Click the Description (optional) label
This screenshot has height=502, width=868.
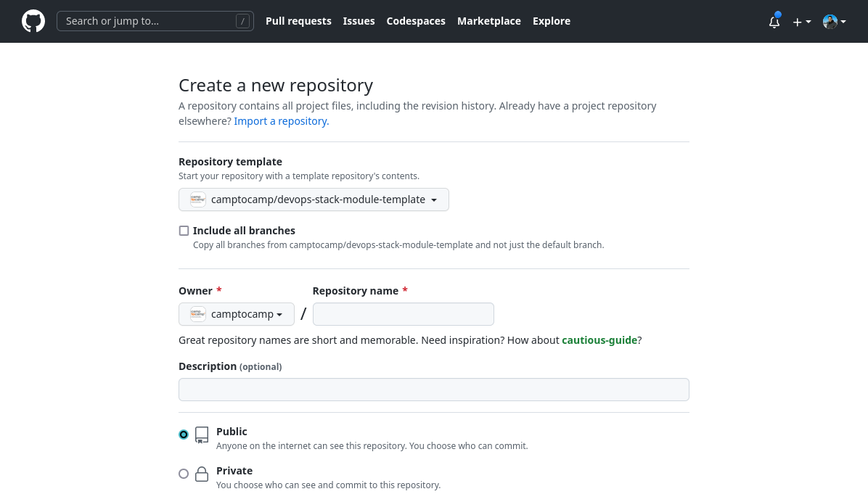point(230,366)
